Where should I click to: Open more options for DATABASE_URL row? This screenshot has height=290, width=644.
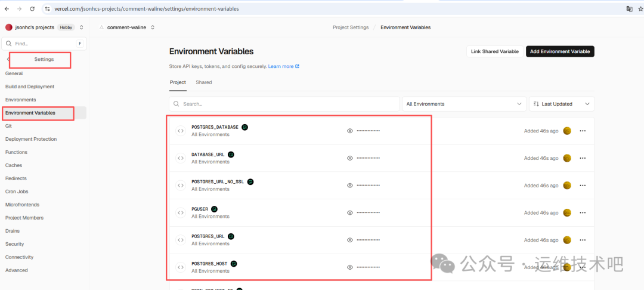point(583,158)
